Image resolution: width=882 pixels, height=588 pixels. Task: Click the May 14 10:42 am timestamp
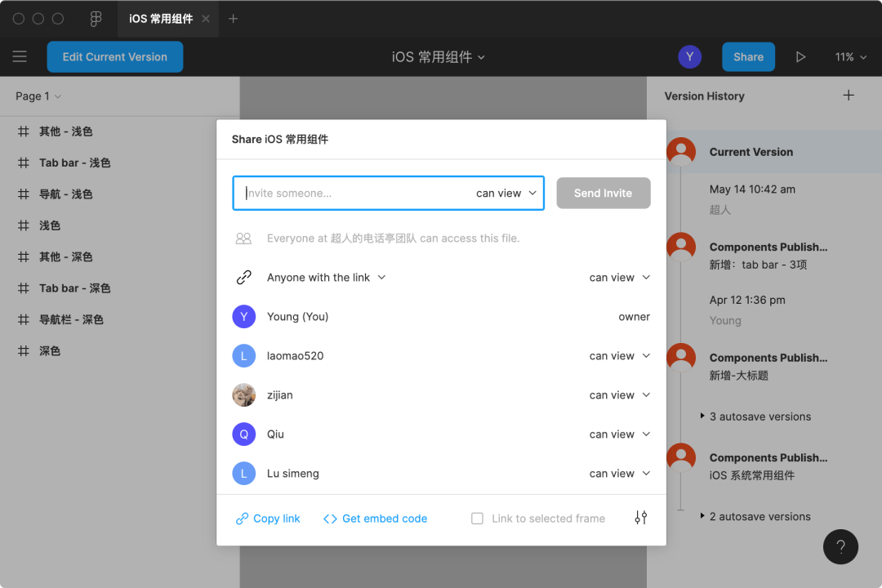(x=752, y=189)
